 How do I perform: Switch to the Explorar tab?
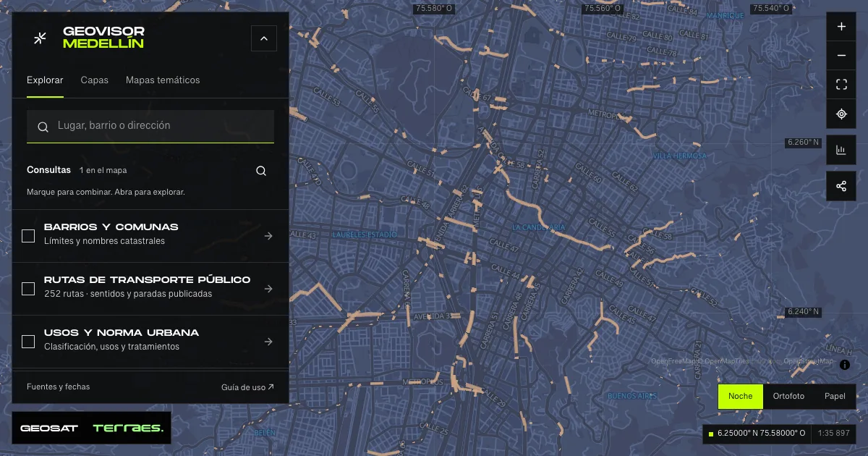tap(45, 80)
